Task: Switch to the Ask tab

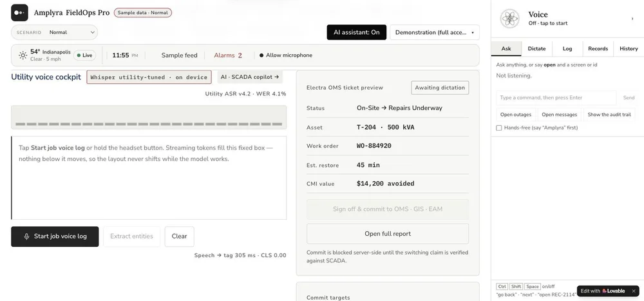Action: [x=506, y=48]
